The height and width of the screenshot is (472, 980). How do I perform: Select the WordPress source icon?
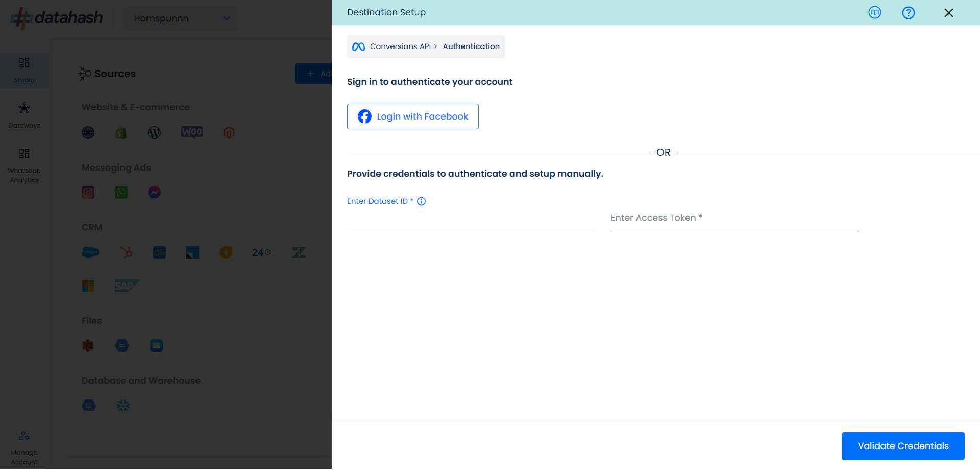(154, 133)
